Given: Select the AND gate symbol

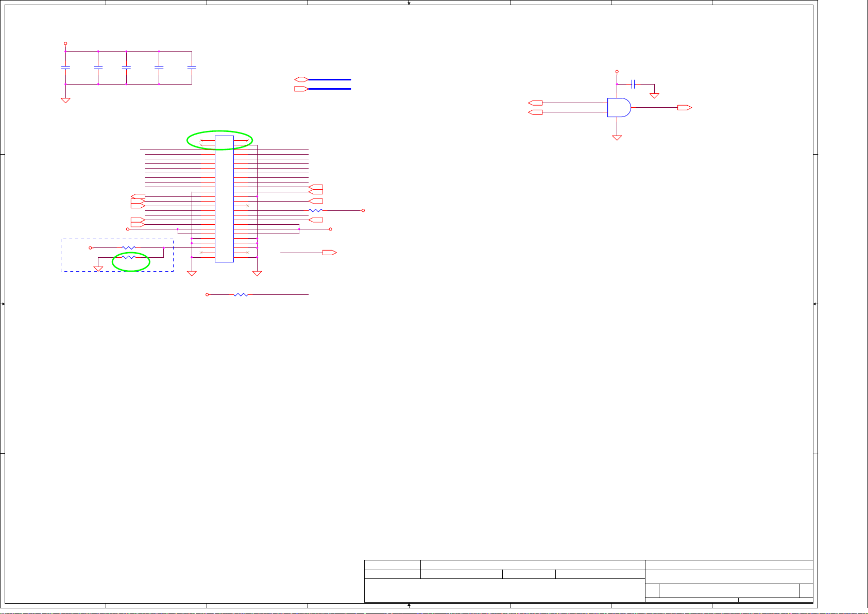Looking at the screenshot, I should pos(619,107).
